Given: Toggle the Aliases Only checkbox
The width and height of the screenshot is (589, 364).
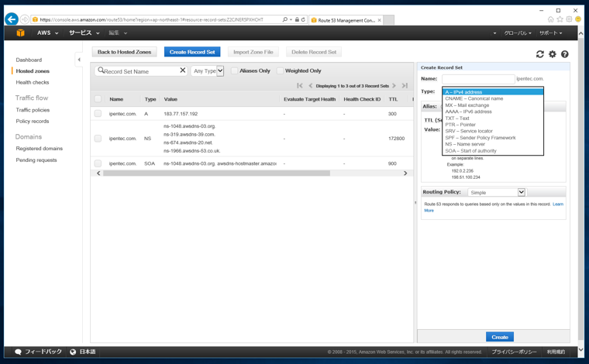Looking at the screenshot, I should click(x=234, y=70).
